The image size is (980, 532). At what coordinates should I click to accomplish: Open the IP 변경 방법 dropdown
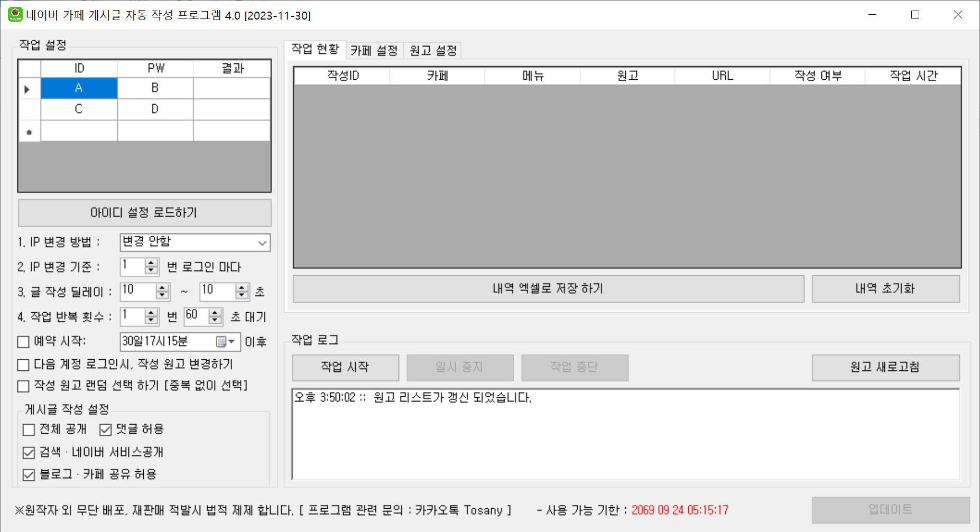[x=262, y=243]
